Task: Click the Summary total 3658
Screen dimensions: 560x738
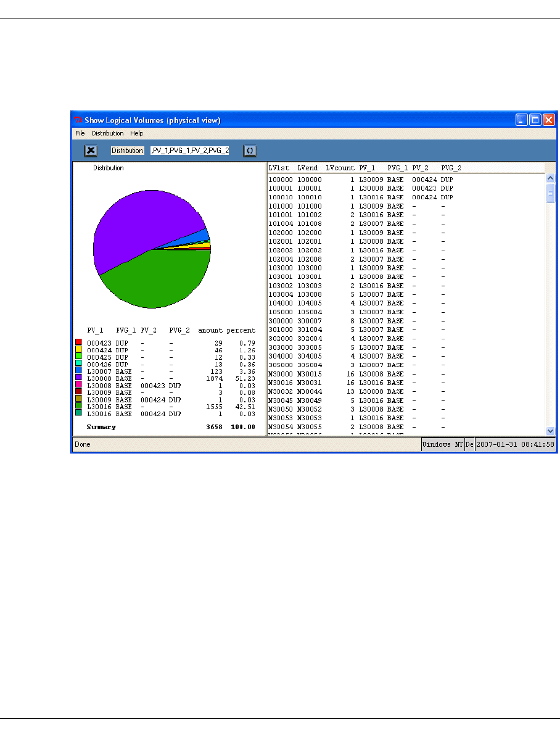Action: (214, 427)
